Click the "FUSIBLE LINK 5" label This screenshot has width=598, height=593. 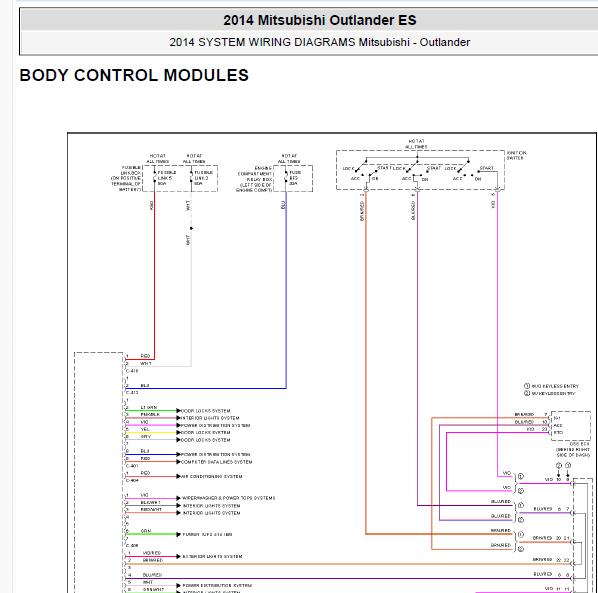167,178
